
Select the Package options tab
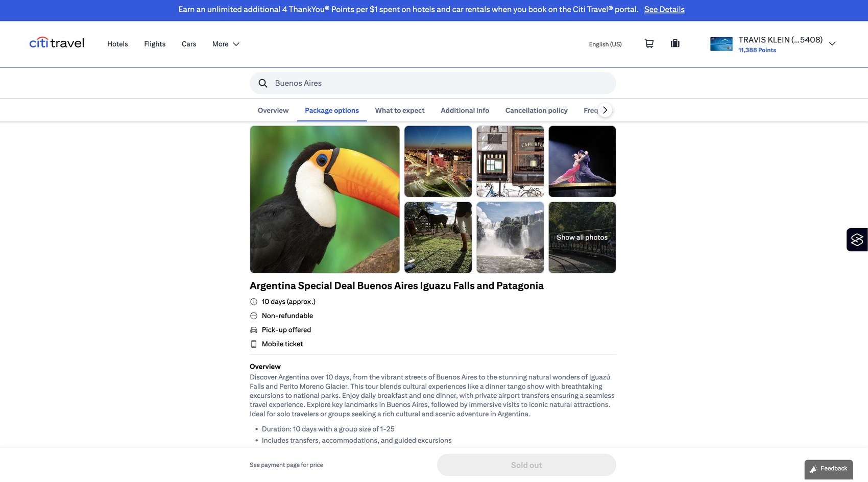click(x=332, y=110)
